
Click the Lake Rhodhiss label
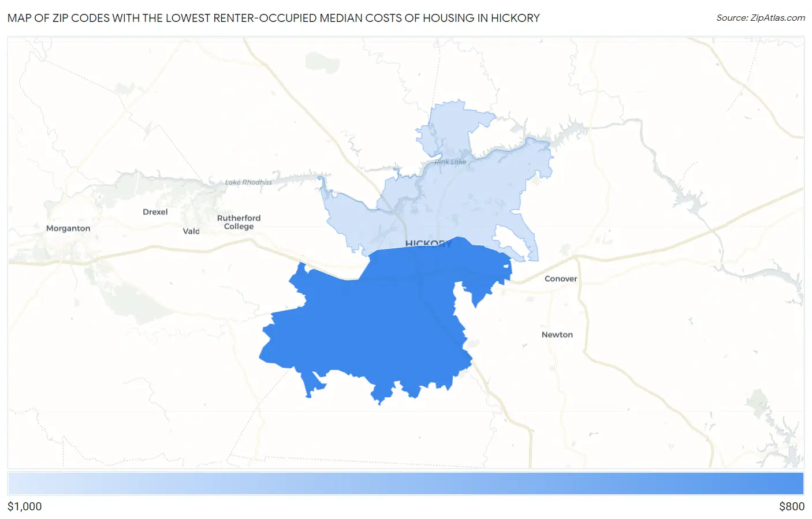248,182
